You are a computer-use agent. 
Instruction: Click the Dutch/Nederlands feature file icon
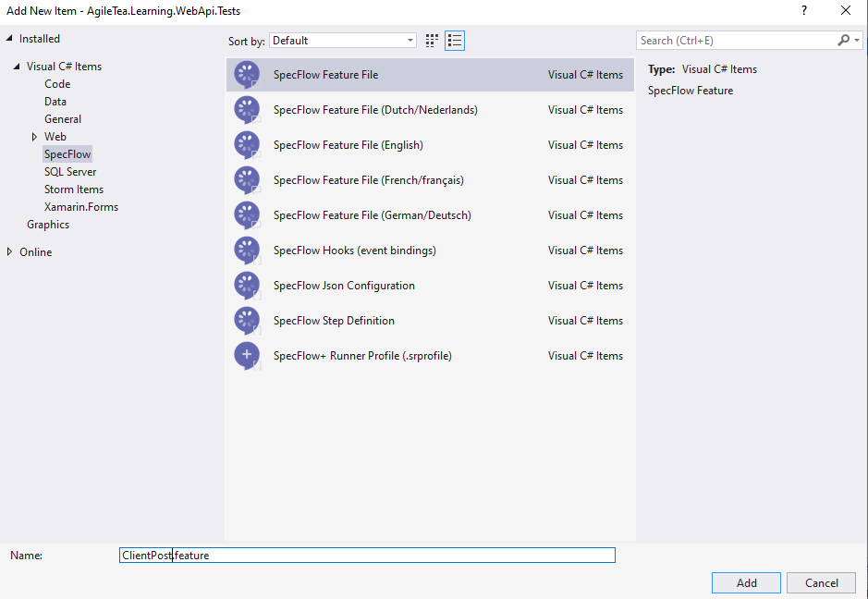point(247,110)
